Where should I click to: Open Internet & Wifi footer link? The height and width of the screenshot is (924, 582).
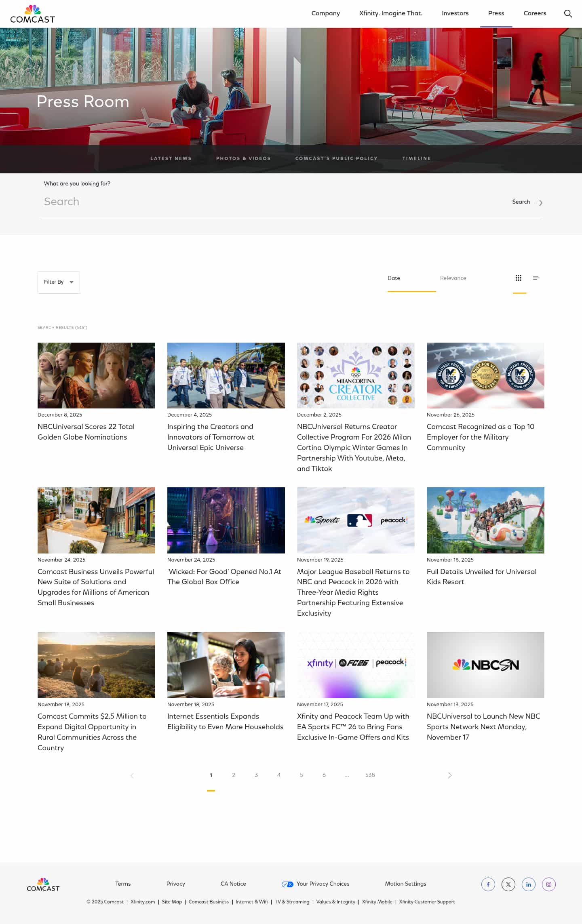pyautogui.click(x=252, y=902)
